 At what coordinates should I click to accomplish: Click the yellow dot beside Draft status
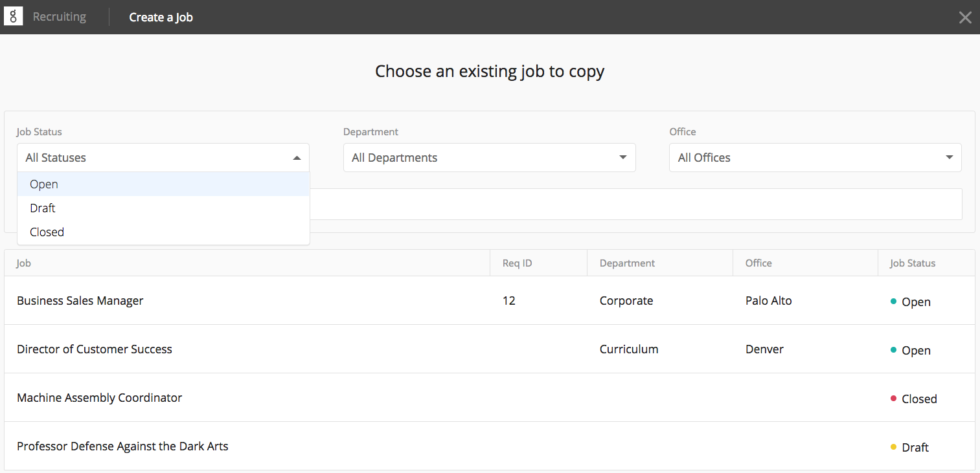[x=894, y=447]
